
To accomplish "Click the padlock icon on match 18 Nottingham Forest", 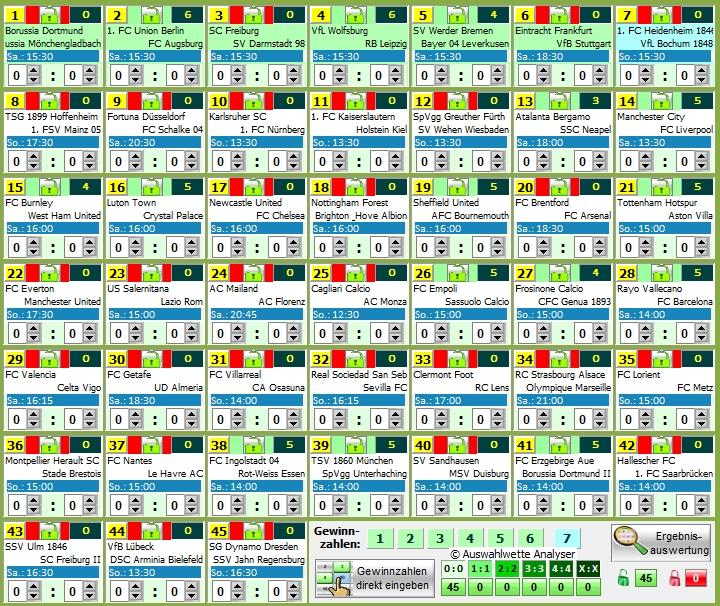I will (355, 187).
